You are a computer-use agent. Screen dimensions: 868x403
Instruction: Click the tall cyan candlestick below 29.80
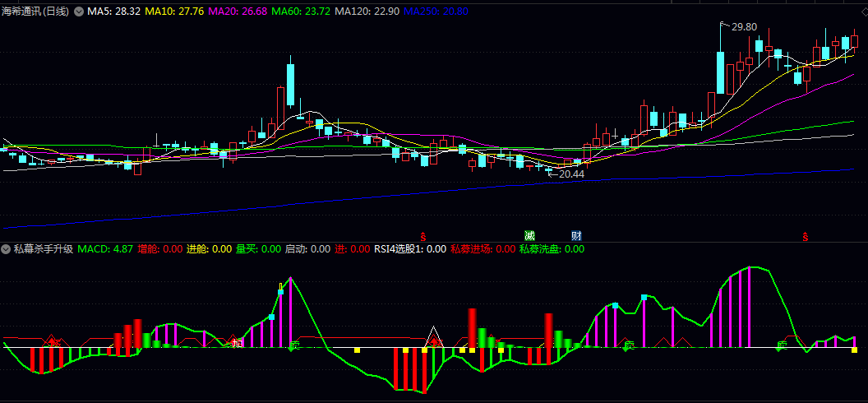coord(721,72)
